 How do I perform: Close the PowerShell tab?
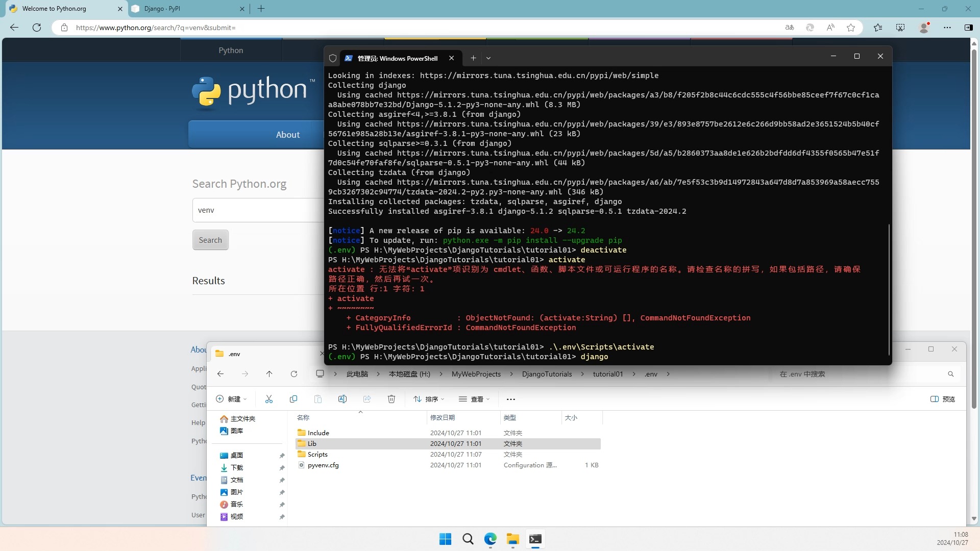[x=451, y=58]
